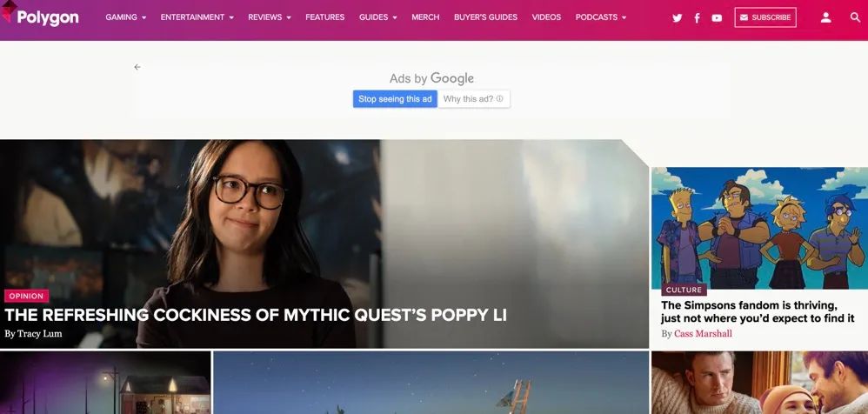868x414 pixels.
Task: Click the Simpsons characters thumbnail
Action: coord(759,228)
